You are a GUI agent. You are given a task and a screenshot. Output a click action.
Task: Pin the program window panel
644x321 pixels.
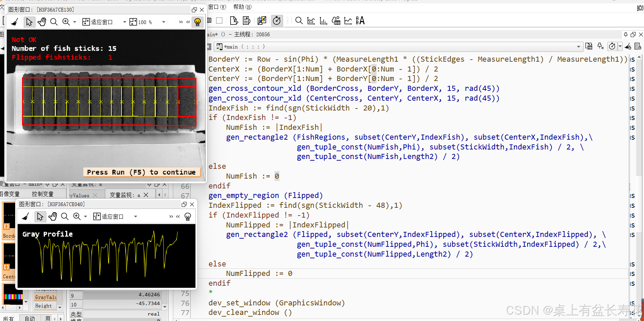pos(626,35)
